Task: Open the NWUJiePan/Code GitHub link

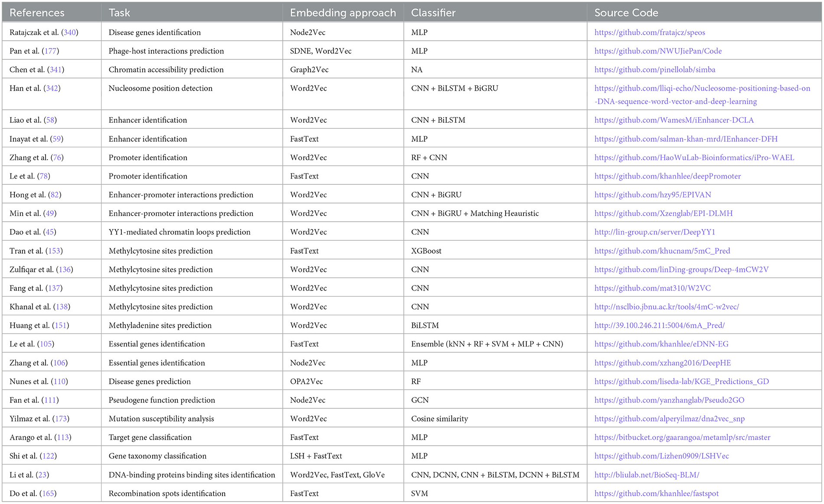Action: pos(658,51)
